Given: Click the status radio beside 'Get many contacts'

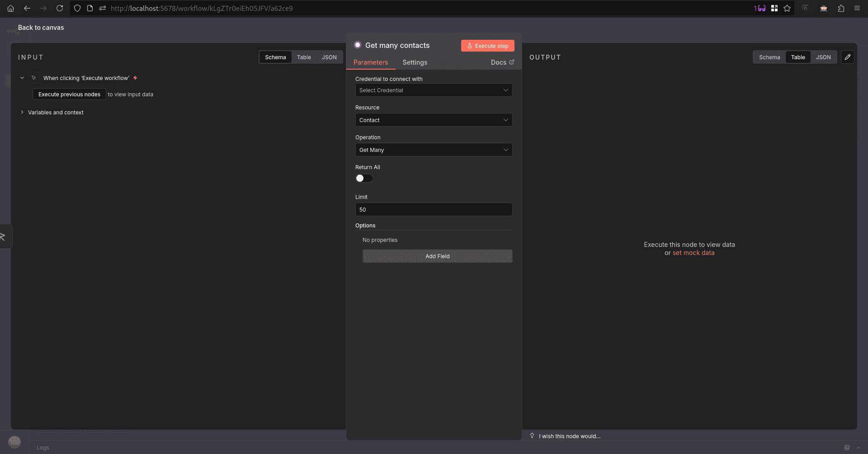Looking at the screenshot, I should (358, 45).
